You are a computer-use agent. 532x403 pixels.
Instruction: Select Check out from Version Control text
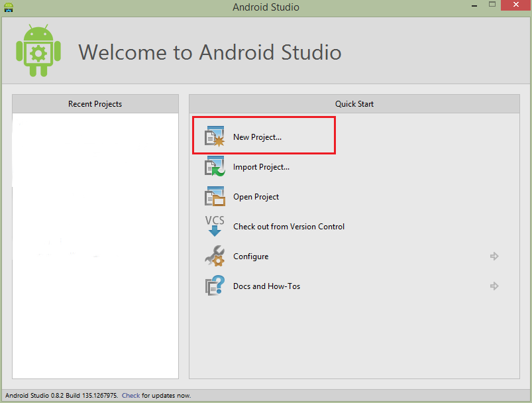pyautogui.click(x=289, y=227)
